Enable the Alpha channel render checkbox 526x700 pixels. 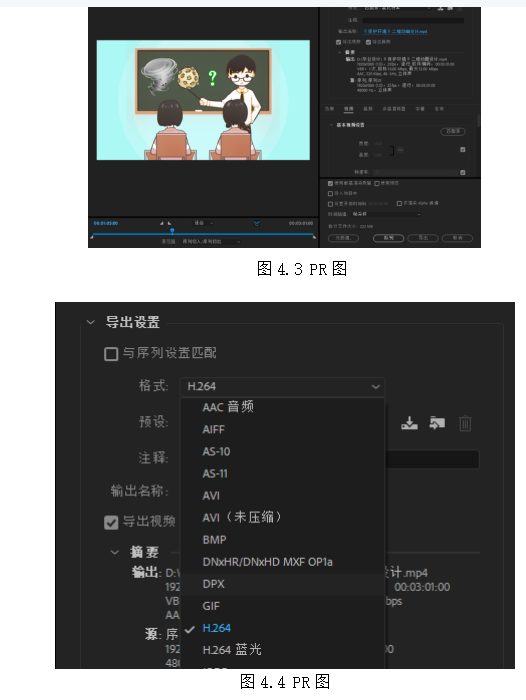[399, 204]
